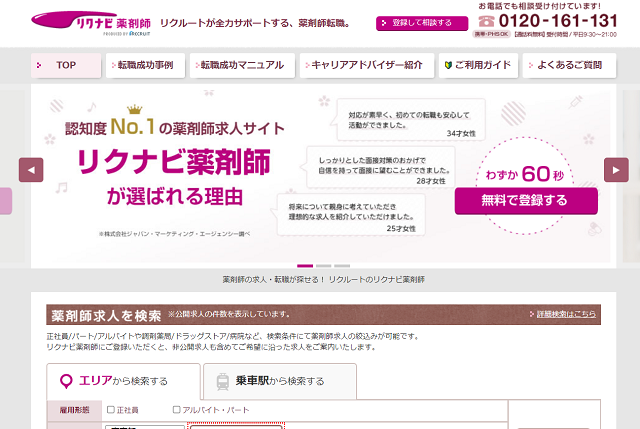Open 転職成功マニュアル navigation item
The width and height of the screenshot is (640, 429).
pos(242,65)
